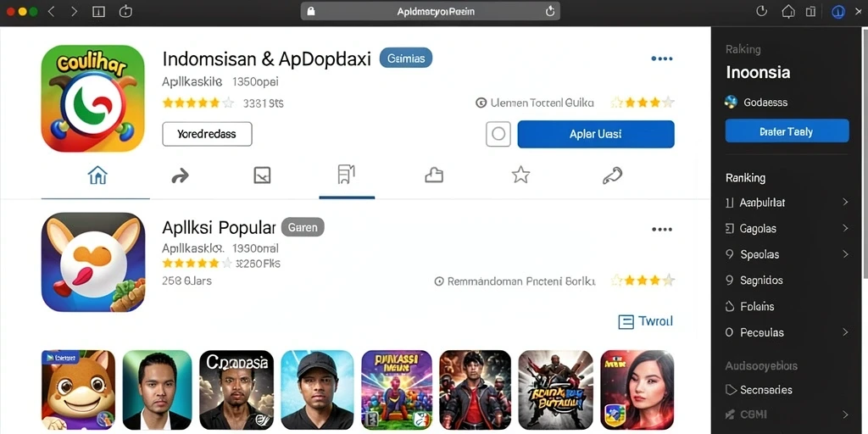Expand the Peceulas row chevron
This screenshot has width=868, height=434.
pyautogui.click(x=845, y=332)
